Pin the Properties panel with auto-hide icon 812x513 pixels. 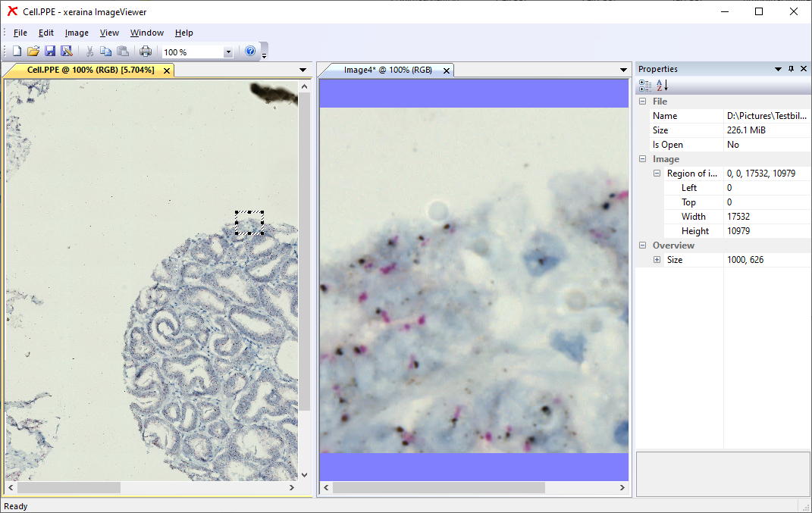point(791,69)
